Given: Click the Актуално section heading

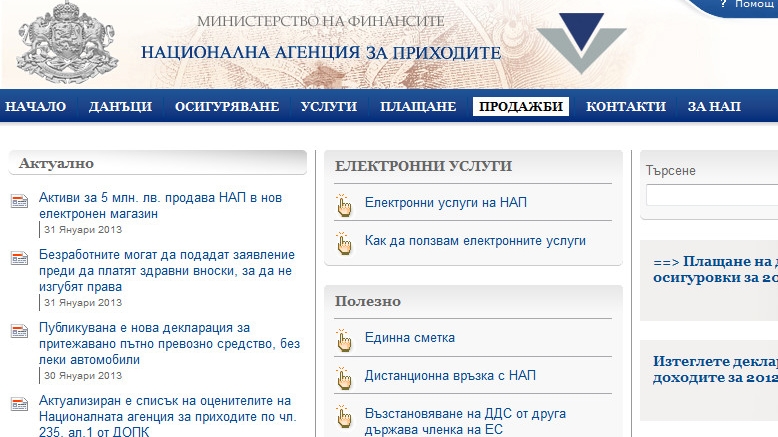Looking at the screenshot, I should click(x=56, y=163).
